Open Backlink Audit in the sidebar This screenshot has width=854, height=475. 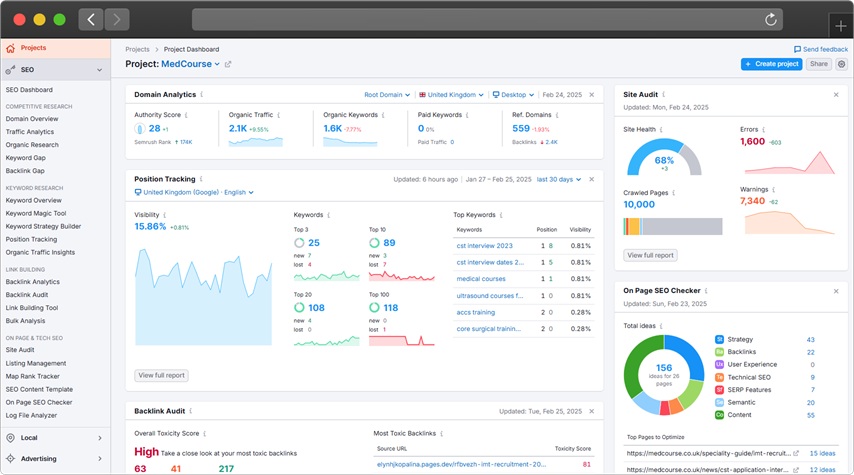pyautogui.click(x=27, y=295)
